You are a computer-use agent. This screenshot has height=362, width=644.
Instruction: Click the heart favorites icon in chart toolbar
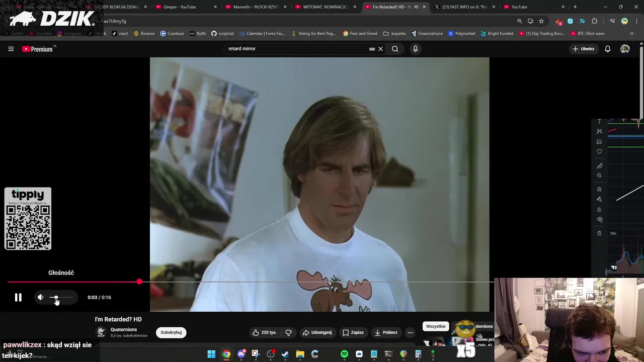coord(599,151)
